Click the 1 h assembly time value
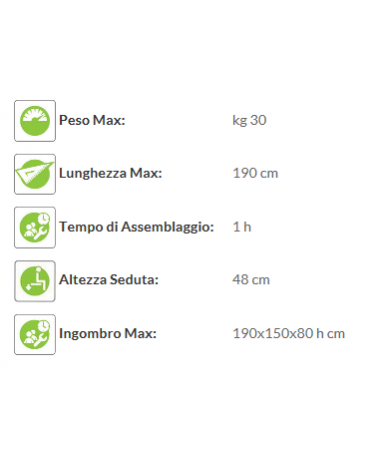The image size is (370, 474). tap(242, 227)
